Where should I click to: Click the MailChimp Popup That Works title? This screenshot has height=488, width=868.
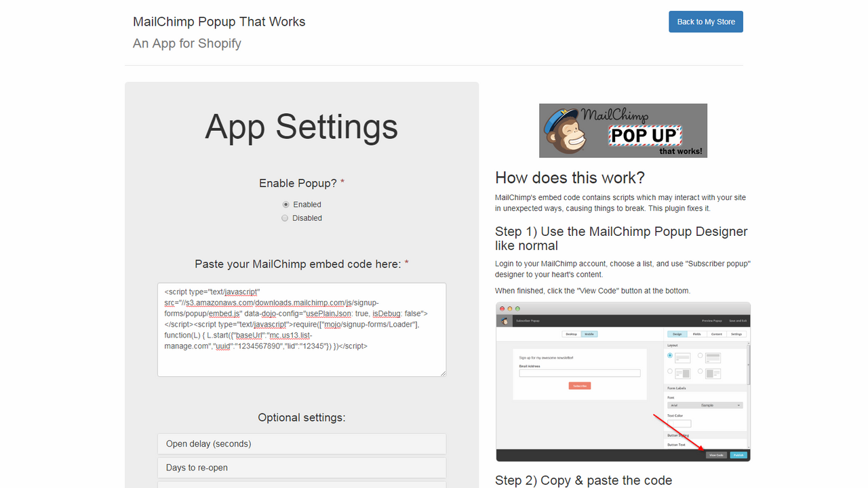(219, 22)
